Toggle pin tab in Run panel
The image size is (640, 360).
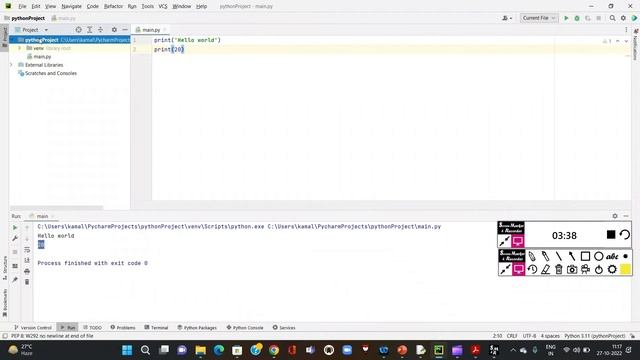pyautogui.click(x=15, y=279)
